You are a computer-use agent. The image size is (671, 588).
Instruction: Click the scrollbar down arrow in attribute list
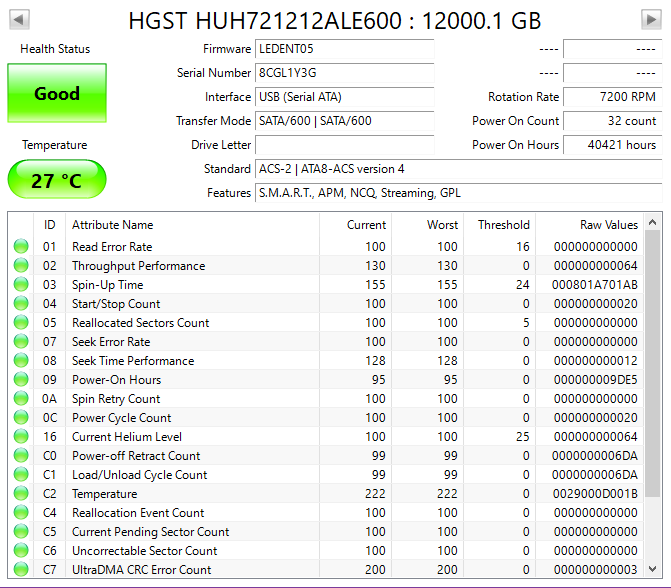click(x=653, y=569)
